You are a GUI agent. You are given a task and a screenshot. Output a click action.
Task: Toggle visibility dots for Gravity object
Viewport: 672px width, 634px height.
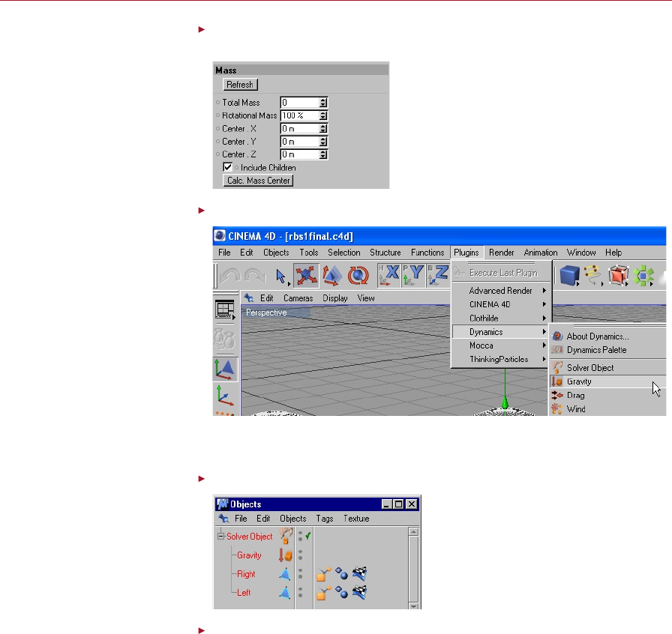[301, 555]
